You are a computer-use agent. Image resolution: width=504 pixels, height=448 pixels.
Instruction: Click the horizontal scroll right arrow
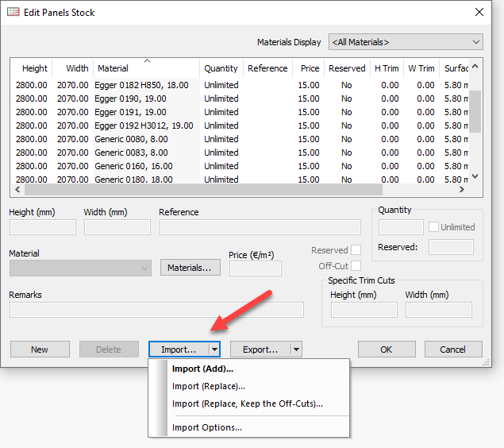462,190
